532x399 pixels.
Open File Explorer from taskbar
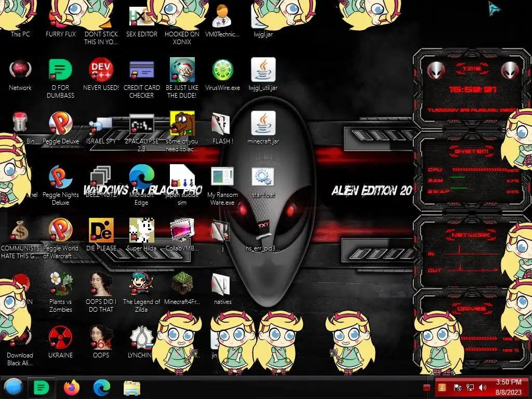coord(132,388)
